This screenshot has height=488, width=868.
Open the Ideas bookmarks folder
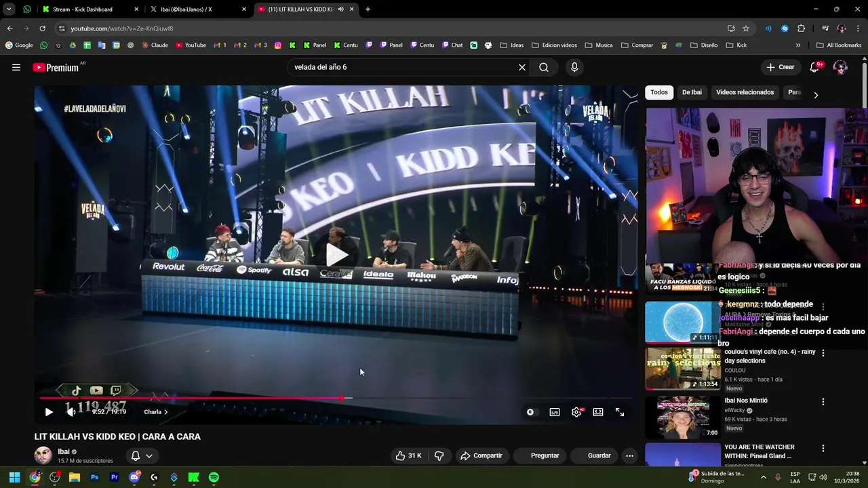click(511, 45)
